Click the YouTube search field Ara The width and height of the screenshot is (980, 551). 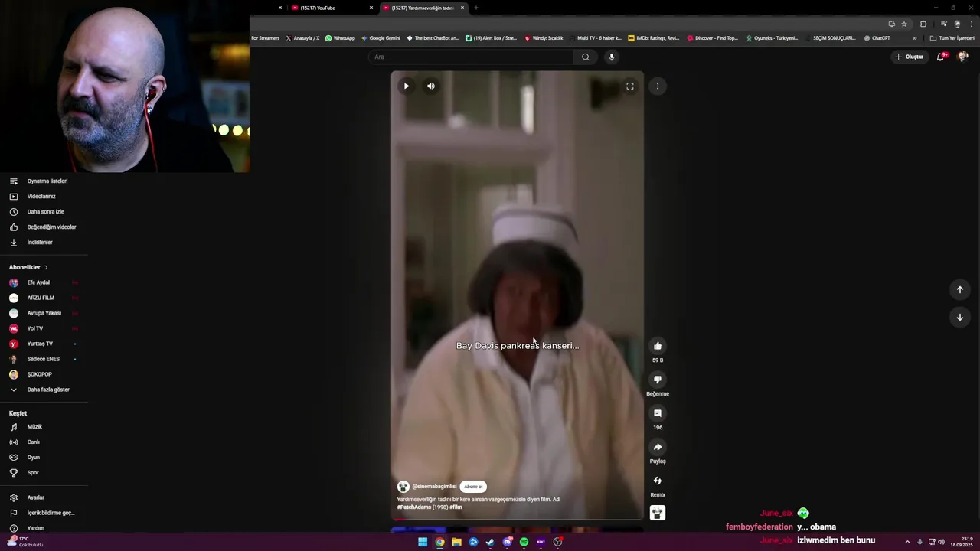(471, 57)
